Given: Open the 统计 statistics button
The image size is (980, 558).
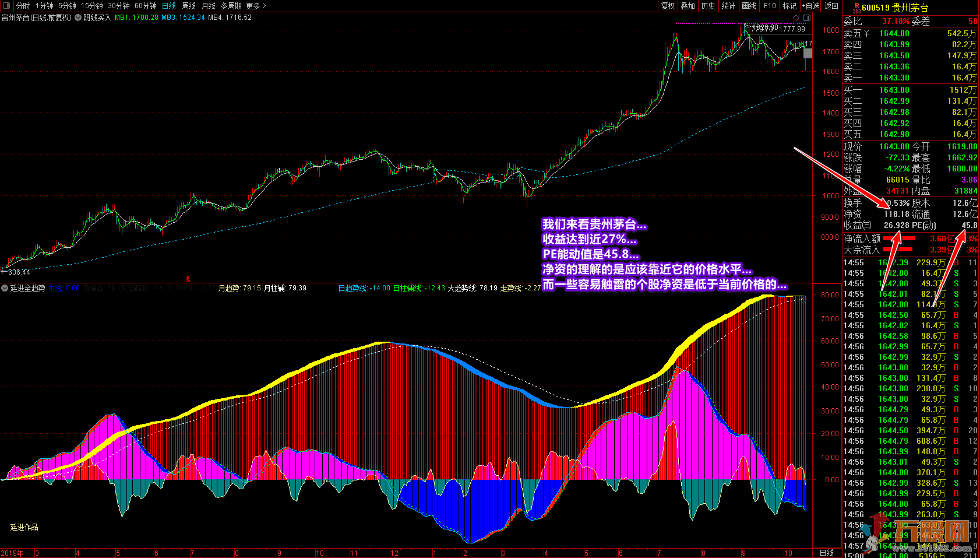Looking at the screenshot, I should pos(728,6).
